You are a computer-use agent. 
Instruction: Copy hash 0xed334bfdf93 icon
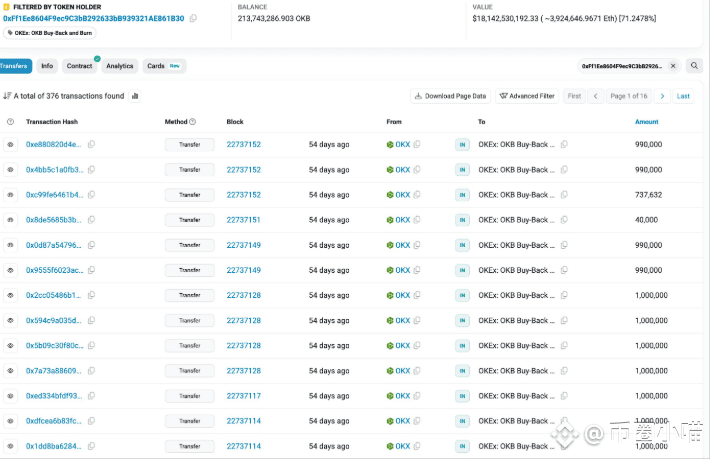point(91,396)
